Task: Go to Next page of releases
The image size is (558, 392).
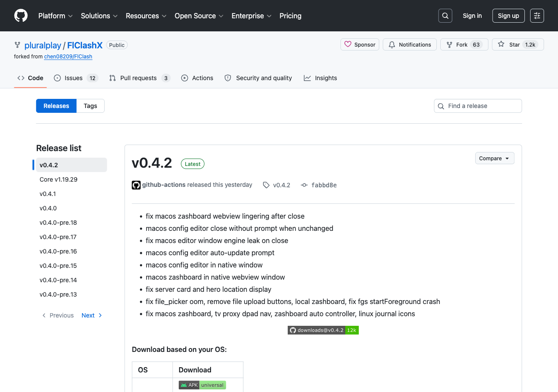Action: 92,315
